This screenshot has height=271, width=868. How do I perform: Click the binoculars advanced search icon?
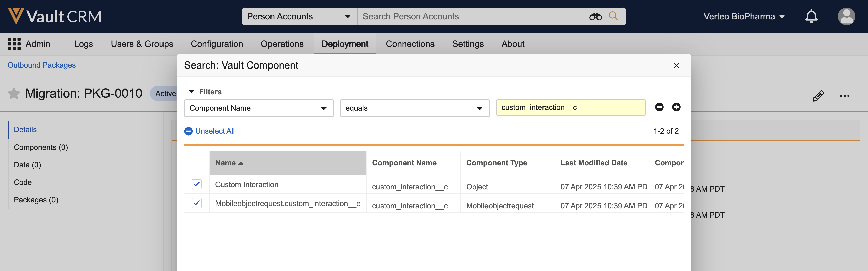tap(595, 17)
